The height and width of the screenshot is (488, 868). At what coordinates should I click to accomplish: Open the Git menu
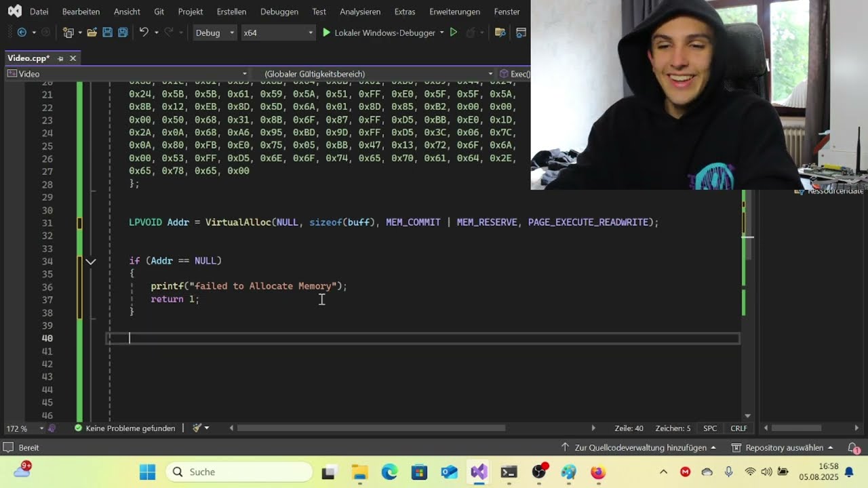pos(159,12)
